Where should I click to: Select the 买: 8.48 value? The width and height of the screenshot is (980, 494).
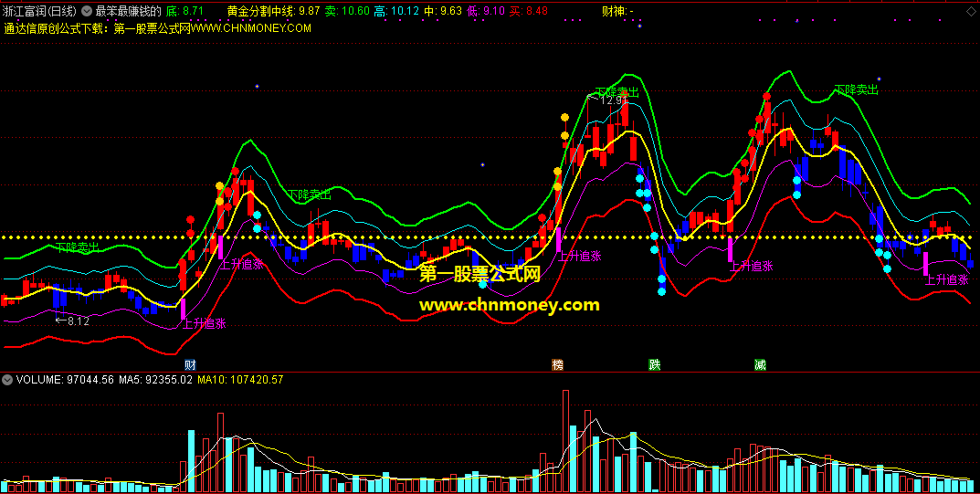tap(529, 11)
